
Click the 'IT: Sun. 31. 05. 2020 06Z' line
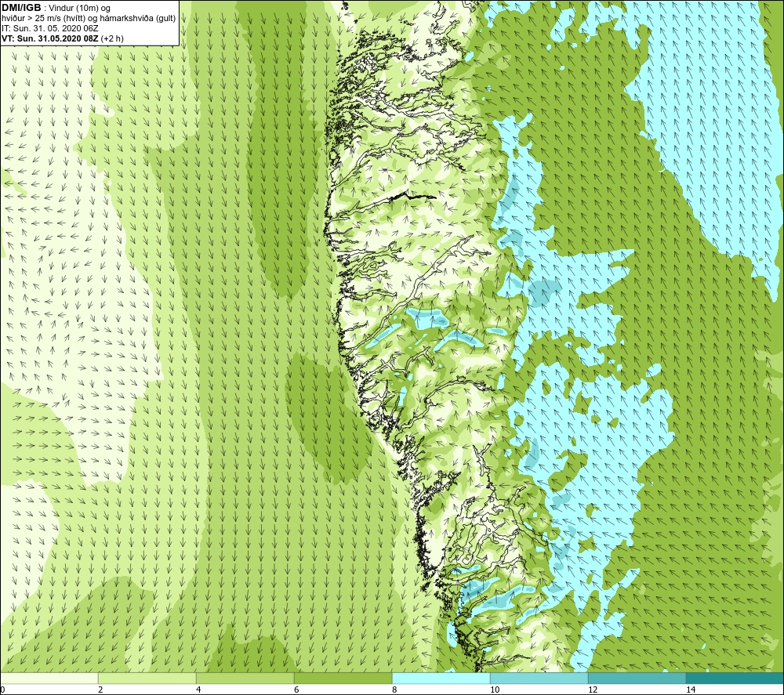[50, 28]
